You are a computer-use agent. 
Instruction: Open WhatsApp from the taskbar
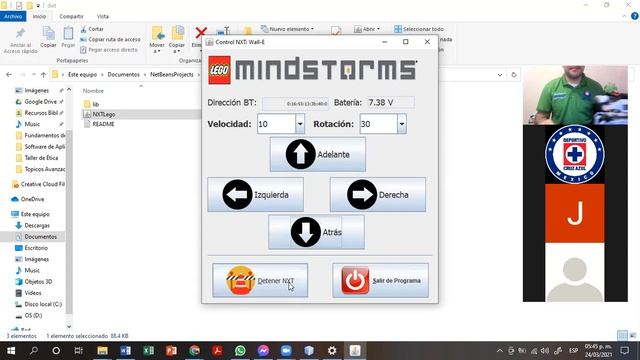click(240, 351)
